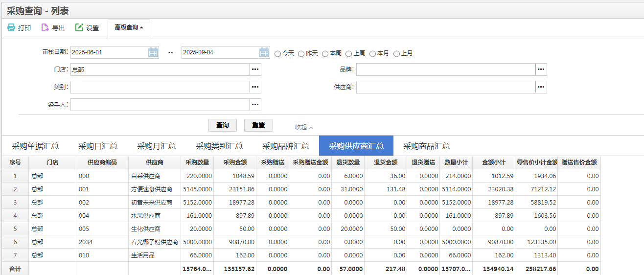The image size is (644, 275).
Task: Open the 类别 selector ellipsis button
Action: click(255, 87)
